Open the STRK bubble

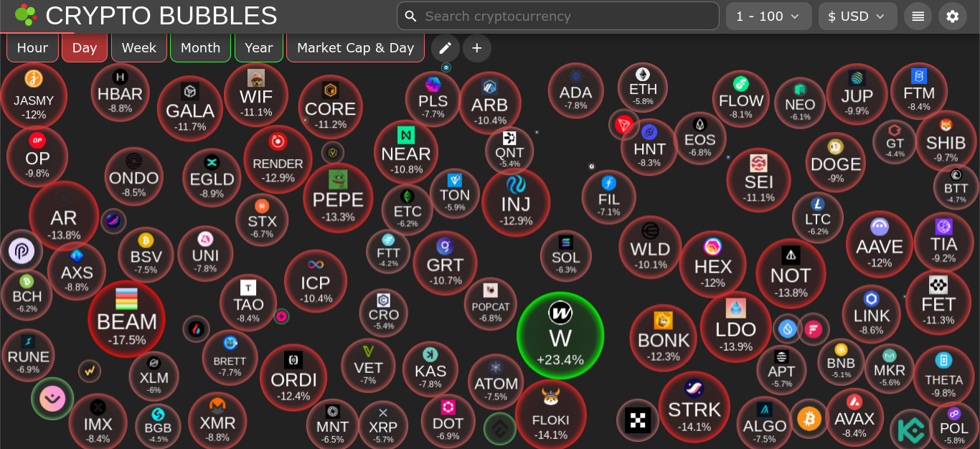coord(694,407)
